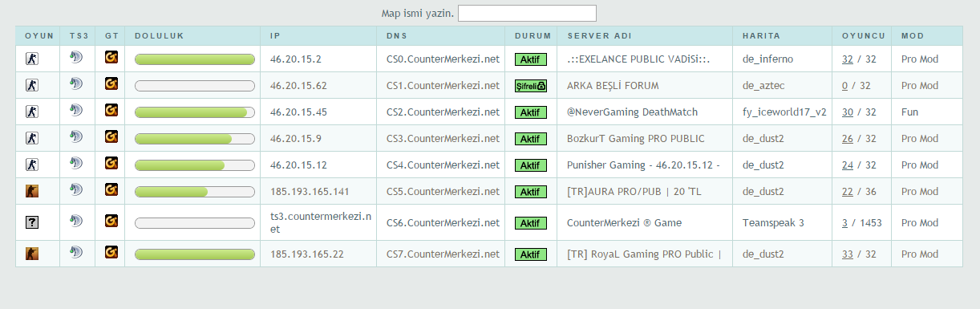Click CS:GO game icon in 185.193.165.141 row

(32, 191)
